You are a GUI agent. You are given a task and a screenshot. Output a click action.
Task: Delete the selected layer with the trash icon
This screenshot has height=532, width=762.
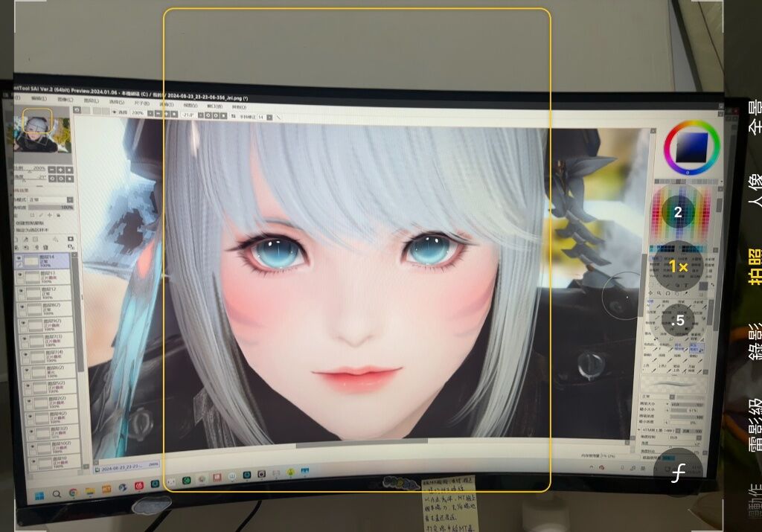pos(45,247)
